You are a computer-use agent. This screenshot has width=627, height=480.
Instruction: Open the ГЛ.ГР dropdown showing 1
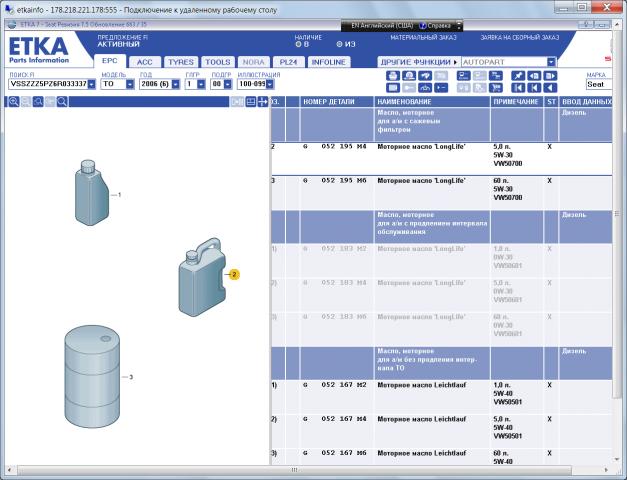click(x=201, y=84)
